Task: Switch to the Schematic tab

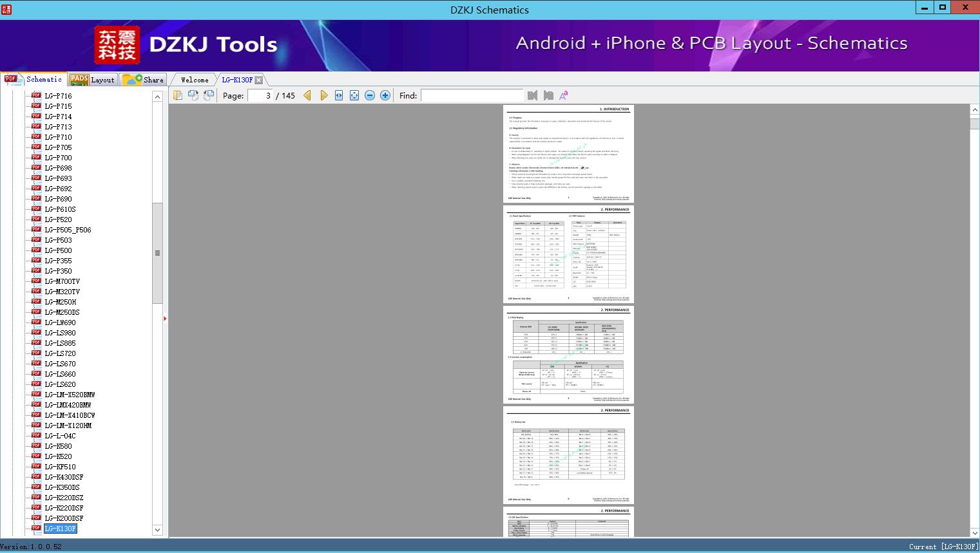Action: 33,79
